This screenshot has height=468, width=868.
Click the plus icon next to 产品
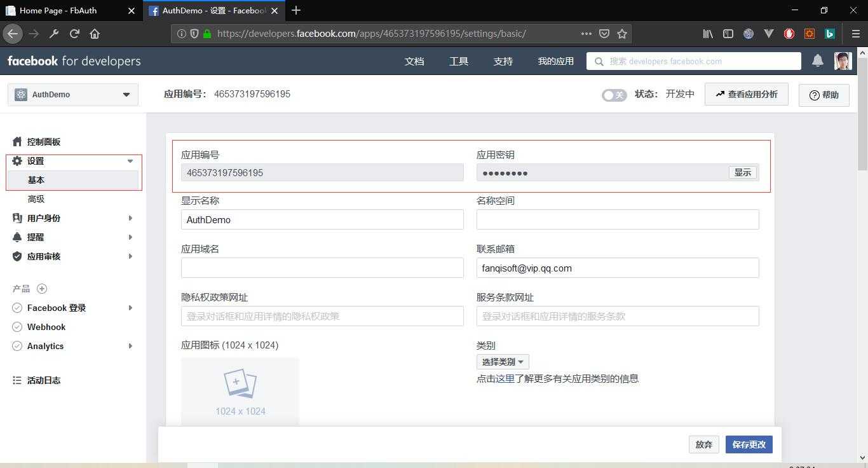(x=42, y=289)
